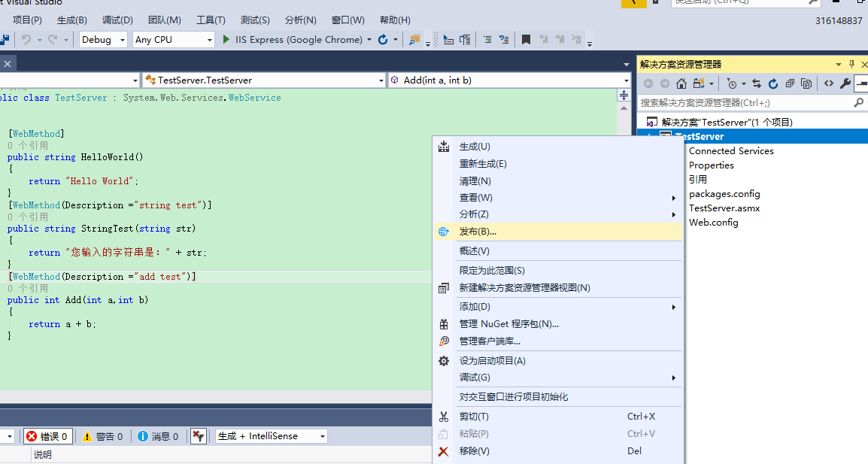Image resolution: width=868 pixels, height=464 pixels.
Task: Choose 管理 NuGet 程序包(N)... entry
Action: pos(557,324)
